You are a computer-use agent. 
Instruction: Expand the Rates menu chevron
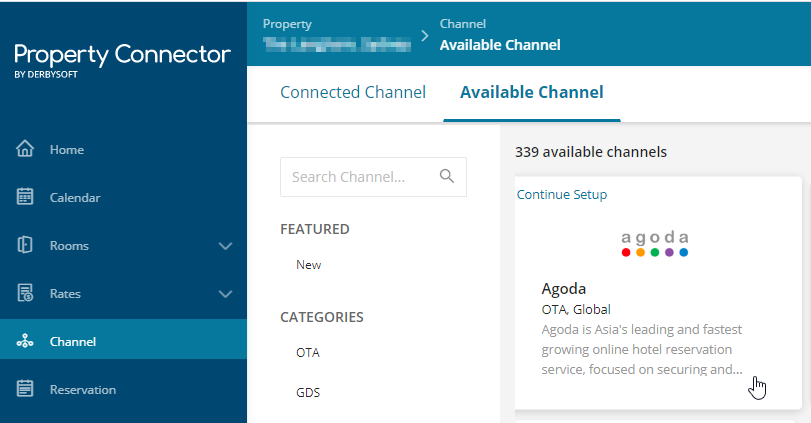point(226,294)
